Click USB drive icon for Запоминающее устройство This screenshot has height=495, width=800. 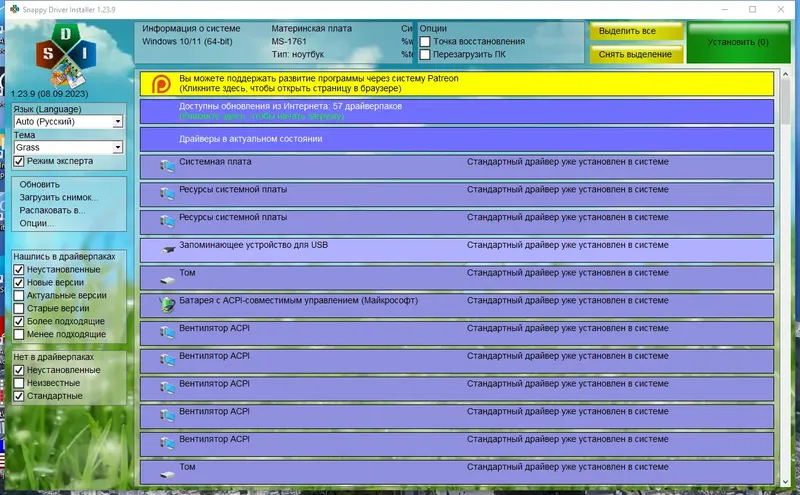168,250
